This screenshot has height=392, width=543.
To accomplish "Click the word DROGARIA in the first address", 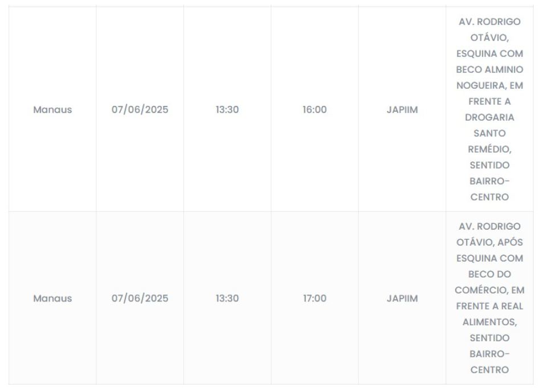I will tap(489, 117).
